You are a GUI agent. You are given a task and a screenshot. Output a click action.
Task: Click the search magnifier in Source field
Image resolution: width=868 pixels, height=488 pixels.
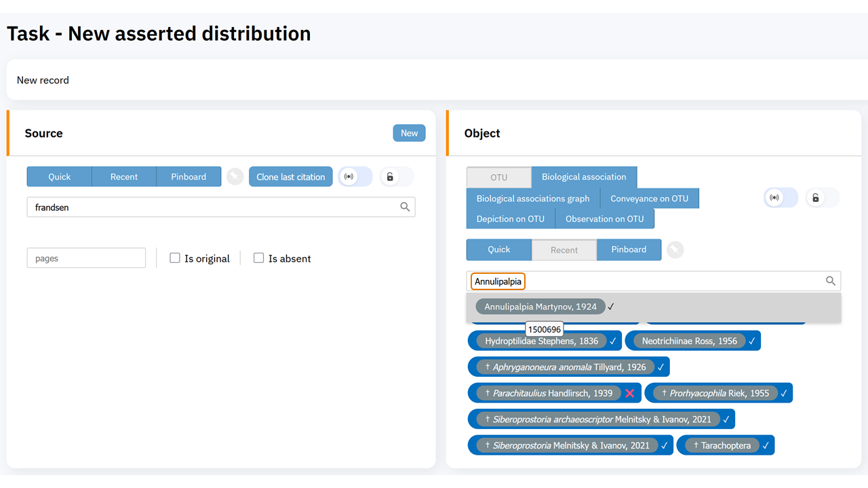tap(405, 207)
